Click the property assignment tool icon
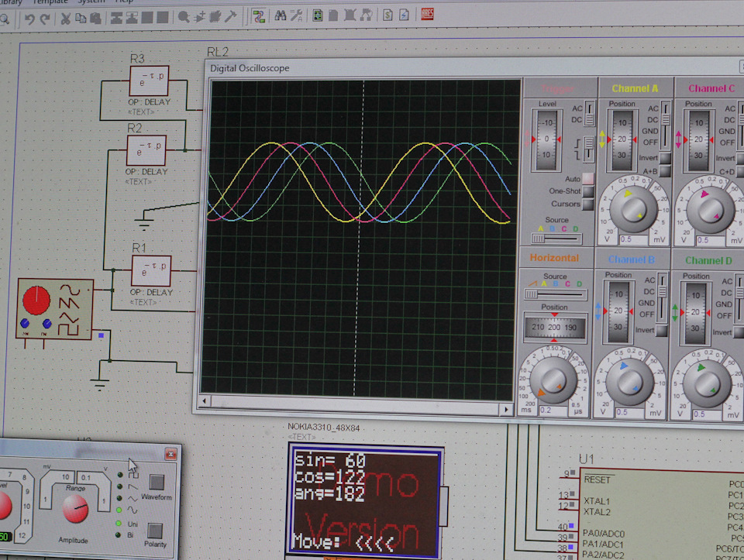The width and height of the screenshot is (744, 560). coord(296,16)
